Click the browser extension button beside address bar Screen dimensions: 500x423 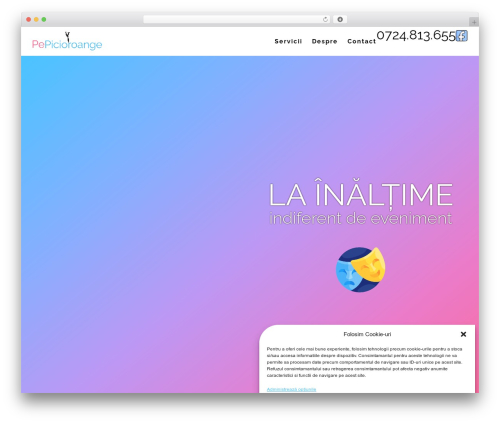tap(340, 20)
